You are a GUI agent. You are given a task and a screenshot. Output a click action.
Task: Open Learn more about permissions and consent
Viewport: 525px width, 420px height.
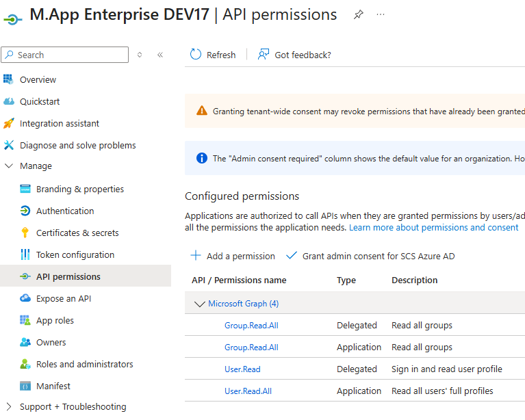click(x=433, y=227)
